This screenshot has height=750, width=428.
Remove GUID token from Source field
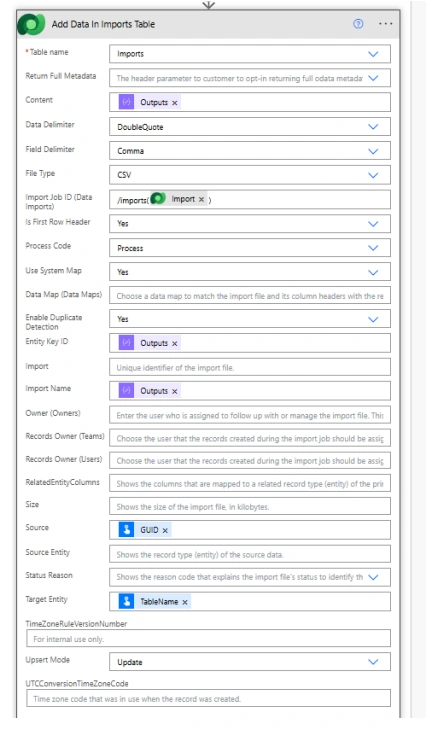point(165,530)
